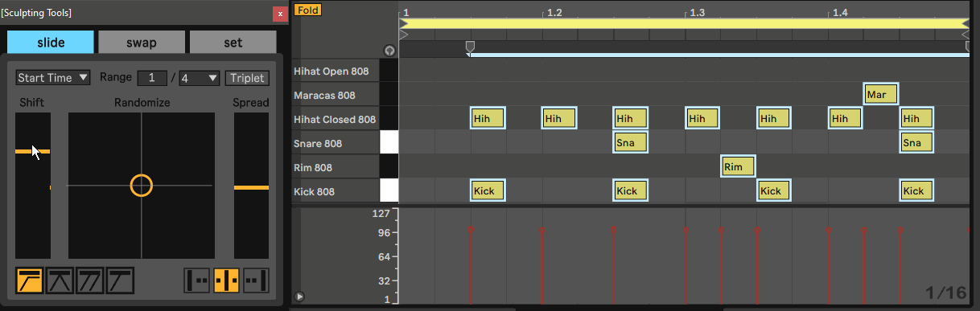This screenshot has height=311, width=980.
Task: Select the last Kick note
Action: (x=916, y=191)
